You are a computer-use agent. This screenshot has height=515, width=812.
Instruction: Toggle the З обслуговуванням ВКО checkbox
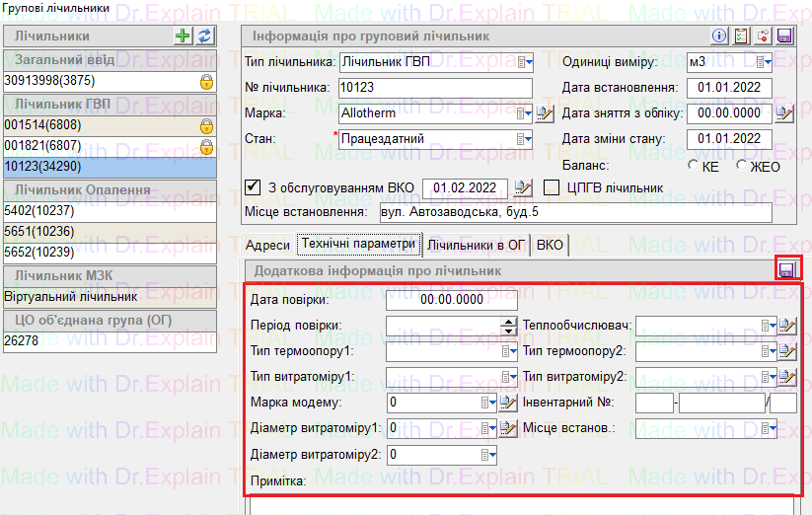[x=252, y=187]
